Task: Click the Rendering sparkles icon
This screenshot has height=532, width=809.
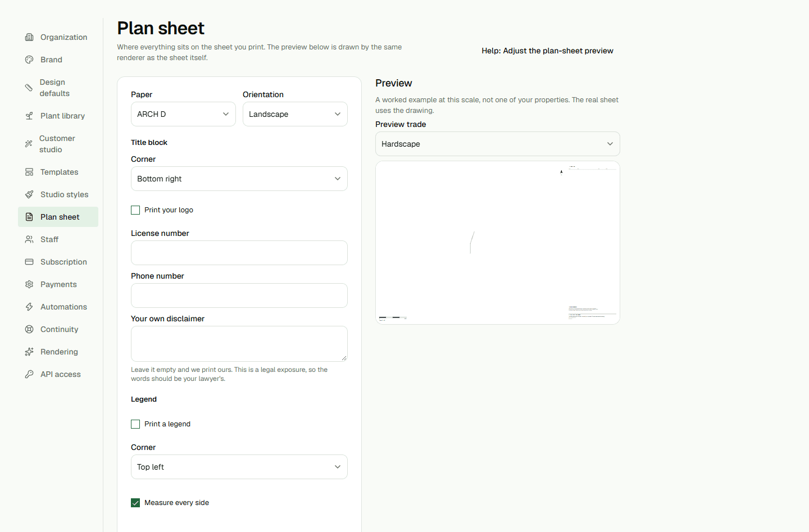Action: point(29,352)
